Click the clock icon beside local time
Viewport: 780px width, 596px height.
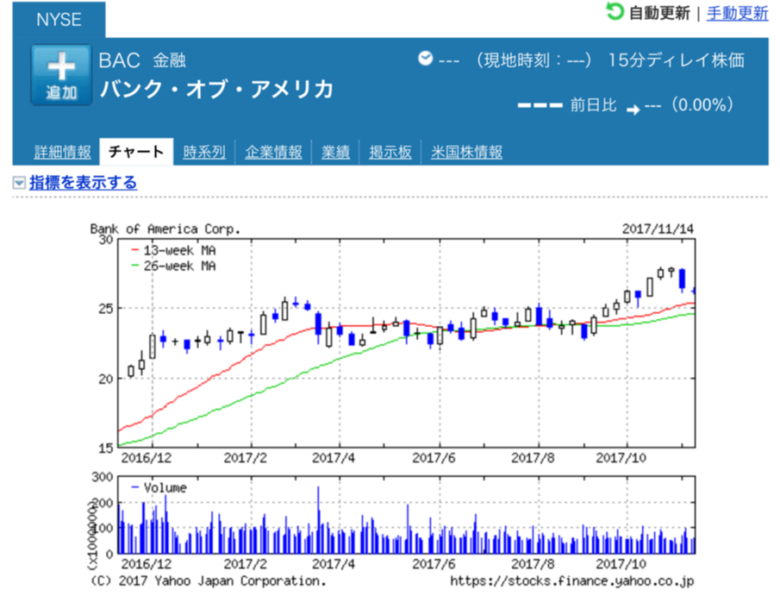[425, 59]
